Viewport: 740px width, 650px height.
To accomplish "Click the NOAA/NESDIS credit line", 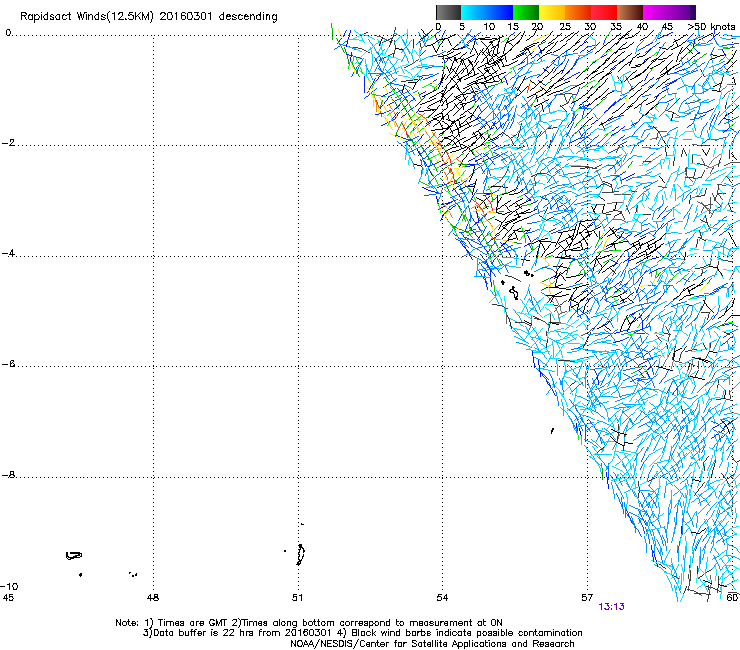I will click(x=432, y=644).
